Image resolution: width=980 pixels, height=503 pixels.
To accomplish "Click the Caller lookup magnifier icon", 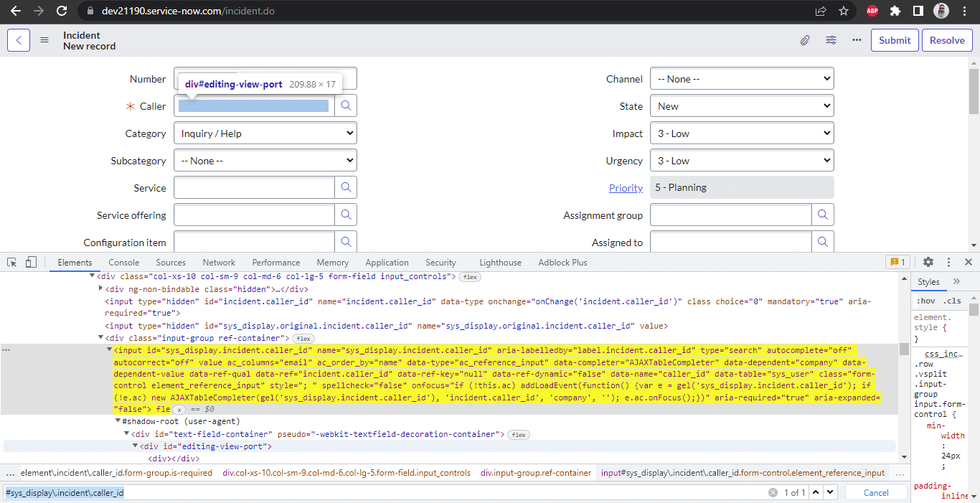I will [346, 106].
